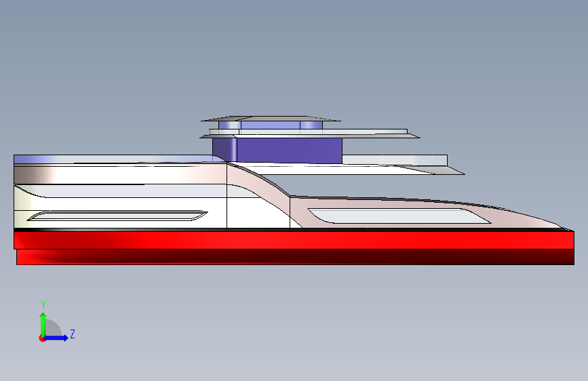
Task: Pick the grey bow window panel
Action: pyautogui.click(x=399, y=216)
